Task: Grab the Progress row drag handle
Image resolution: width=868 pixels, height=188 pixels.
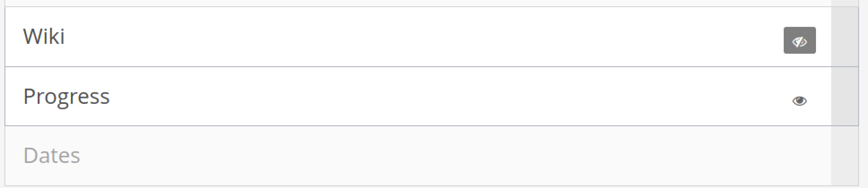Action: (845, 96)
